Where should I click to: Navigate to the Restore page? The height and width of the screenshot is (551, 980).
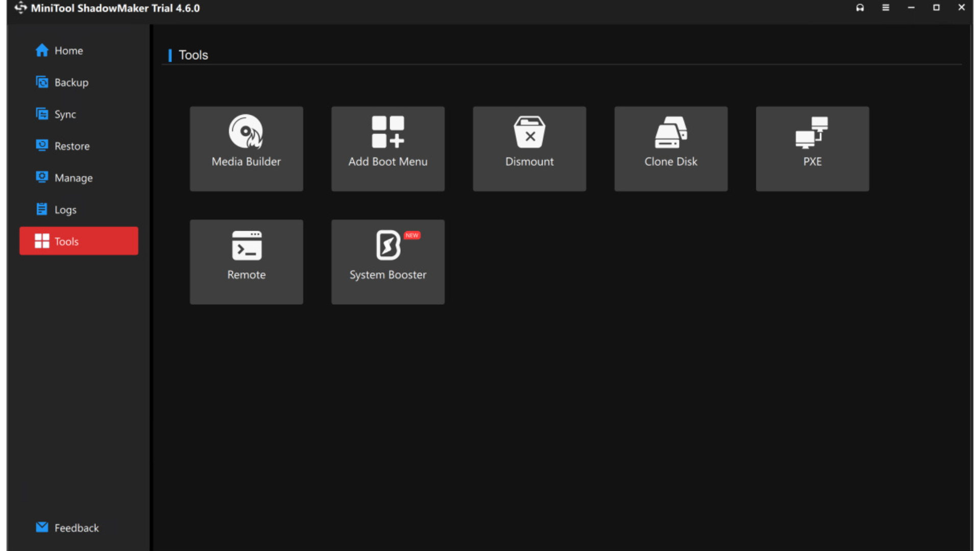coord(71,146)
